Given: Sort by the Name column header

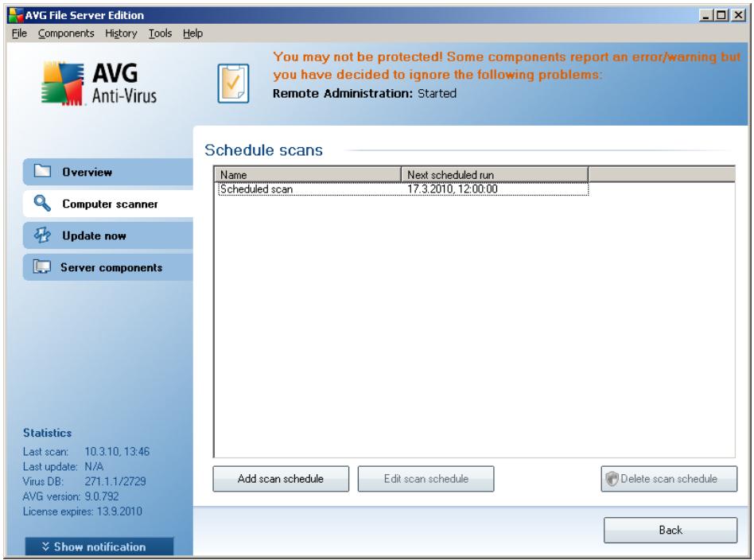Looking at the screenshot, I should [x=307, y=174].
